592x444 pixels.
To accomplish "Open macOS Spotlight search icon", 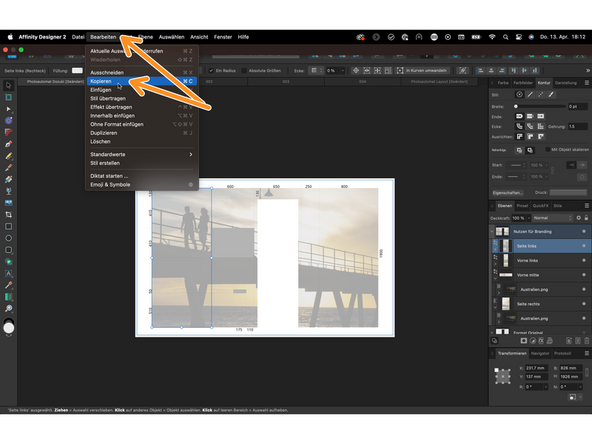I will 505,37.
